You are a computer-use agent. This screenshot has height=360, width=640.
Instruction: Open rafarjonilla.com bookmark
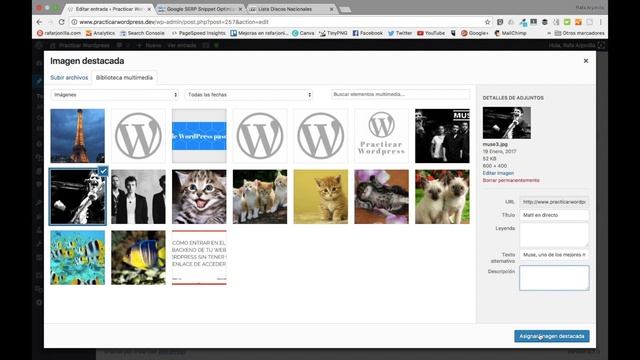(x=59, y=33)
